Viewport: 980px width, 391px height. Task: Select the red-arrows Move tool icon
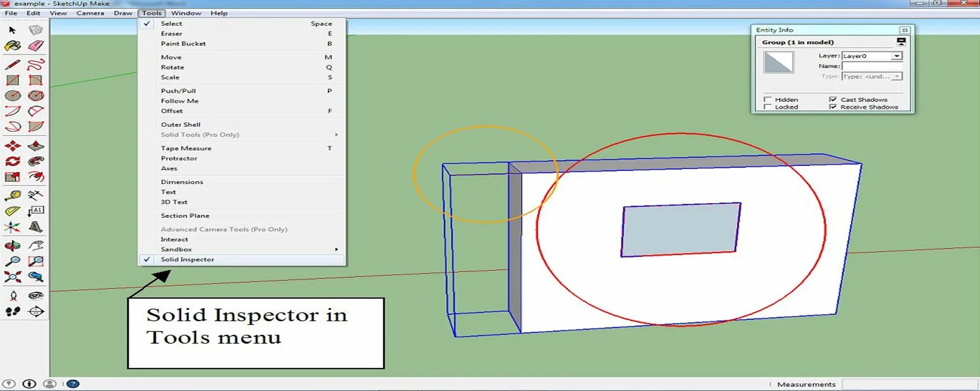pyautogui.click(x=13, y=146)
